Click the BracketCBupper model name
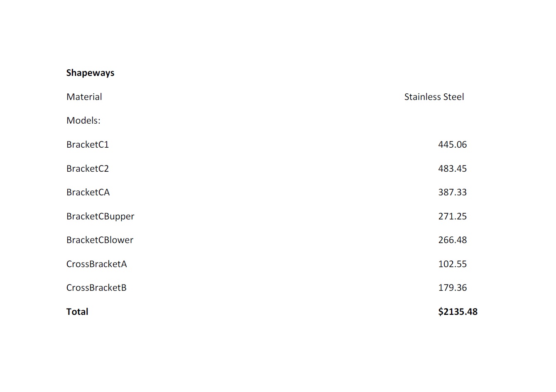The image size is (556, 392). (x=100, y=217)
